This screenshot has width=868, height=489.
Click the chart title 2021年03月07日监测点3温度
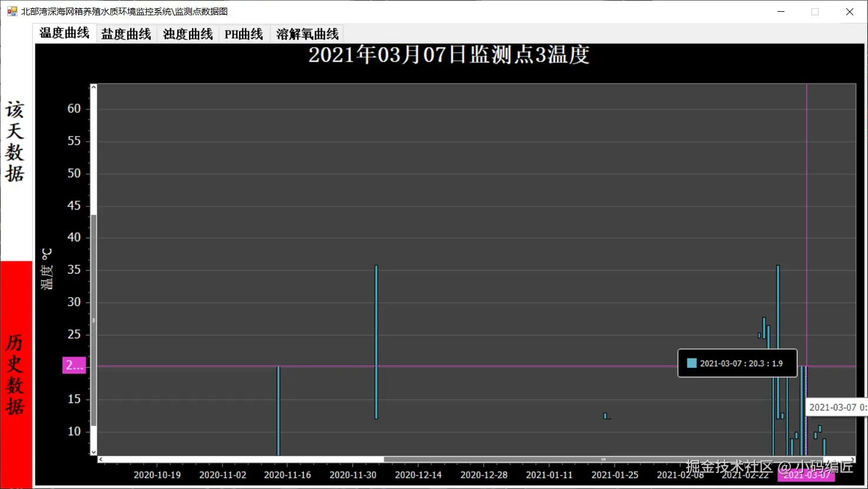click(449, 55)
